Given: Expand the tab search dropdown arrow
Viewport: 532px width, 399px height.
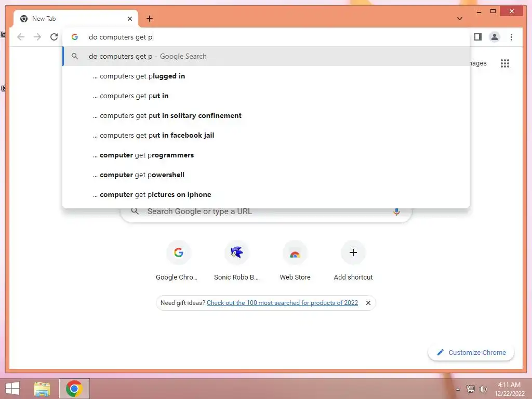Looking at the screenshot, I should tap(460, 19).
